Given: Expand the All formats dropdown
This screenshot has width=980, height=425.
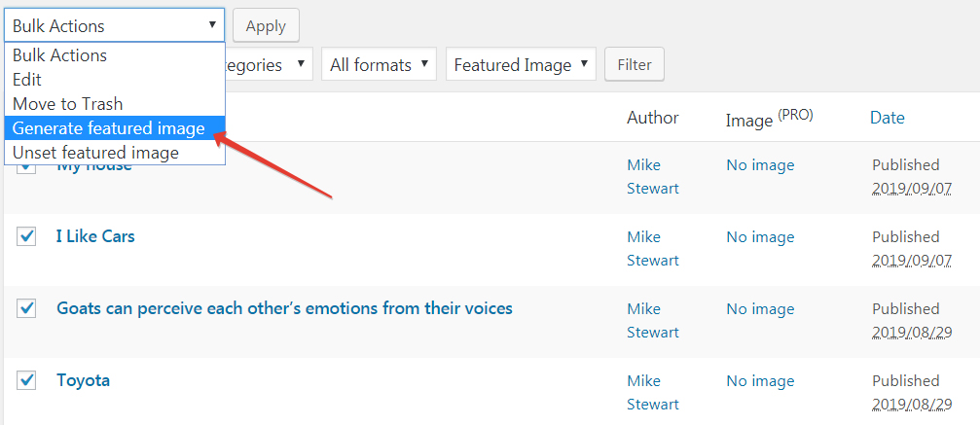Looking at the screenshot, I should pyautogui.click(x=379, y=65).
